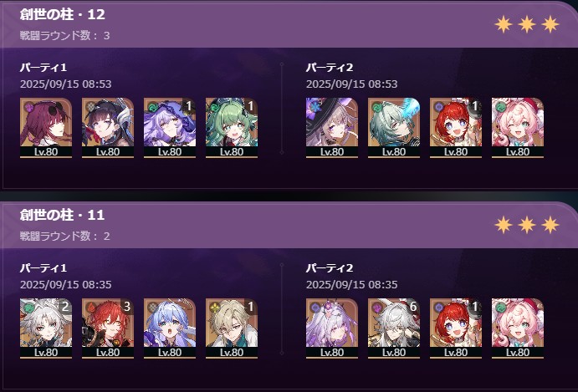
Task: Select the red-haired character with badge 3
Action: [x=108, y=328]
